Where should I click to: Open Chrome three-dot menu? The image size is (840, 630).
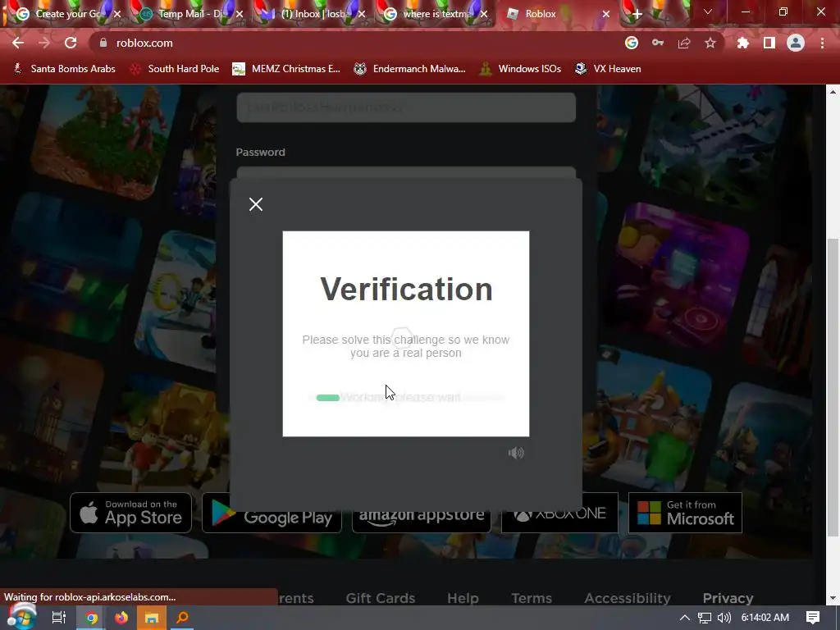pos(822,43)
